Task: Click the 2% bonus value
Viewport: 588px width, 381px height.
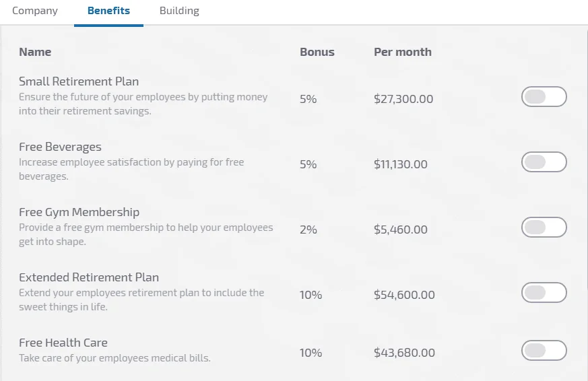Action: point(308,230)
